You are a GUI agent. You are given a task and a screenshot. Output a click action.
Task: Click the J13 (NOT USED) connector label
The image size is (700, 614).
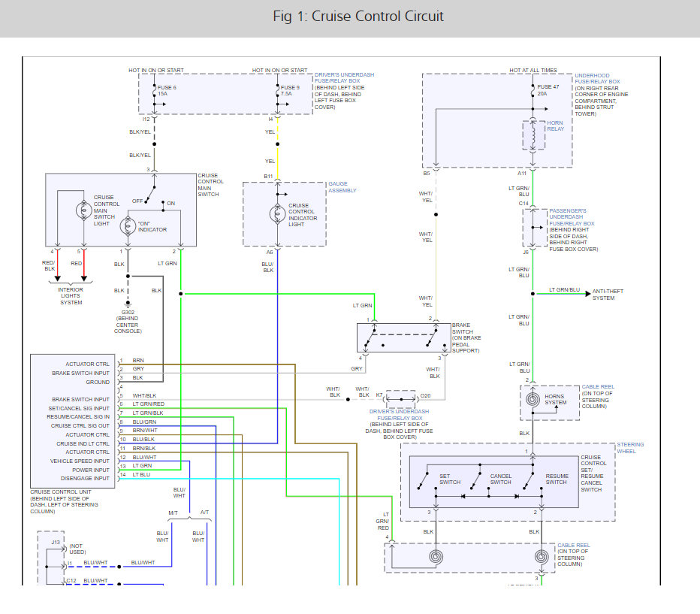click(x=68, y=546)
